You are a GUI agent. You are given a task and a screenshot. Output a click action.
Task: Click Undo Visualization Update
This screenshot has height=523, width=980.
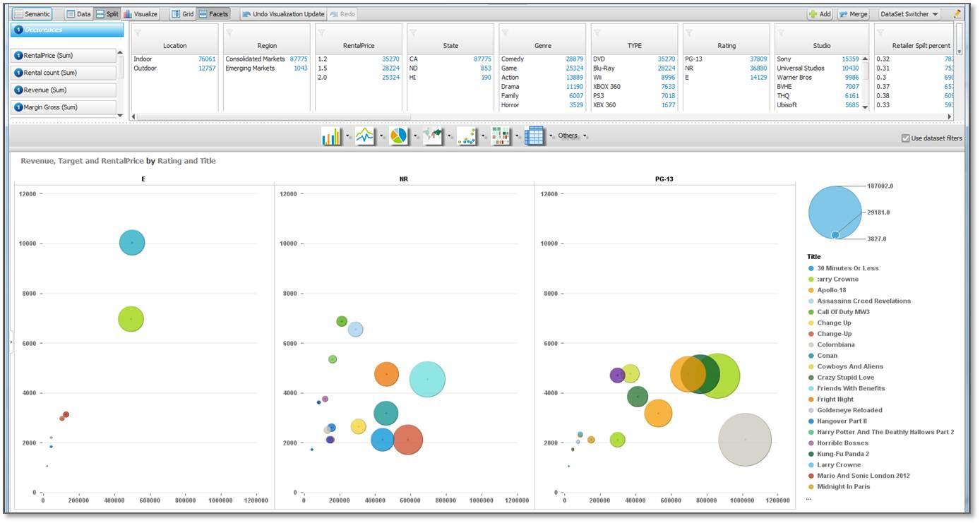[283, 14]
